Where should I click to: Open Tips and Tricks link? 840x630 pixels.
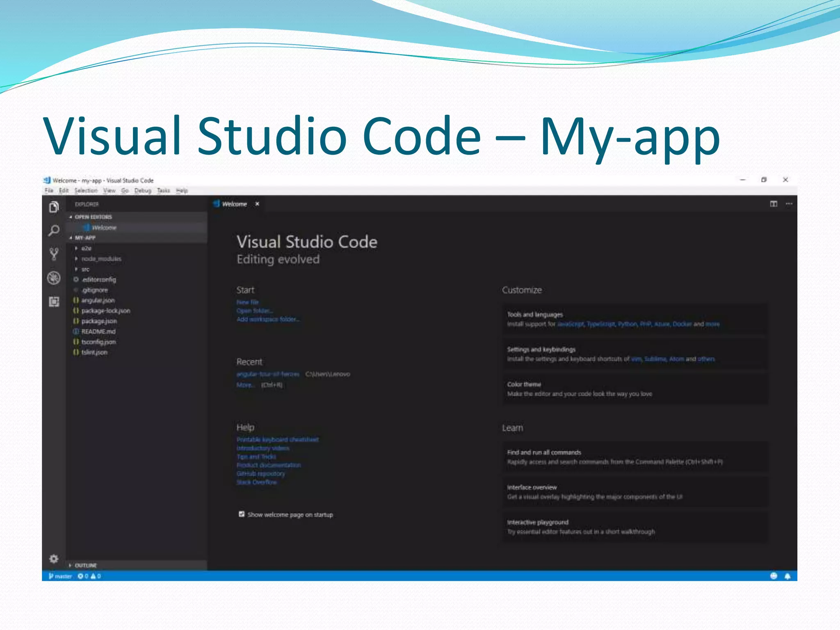tap(256, 457)
